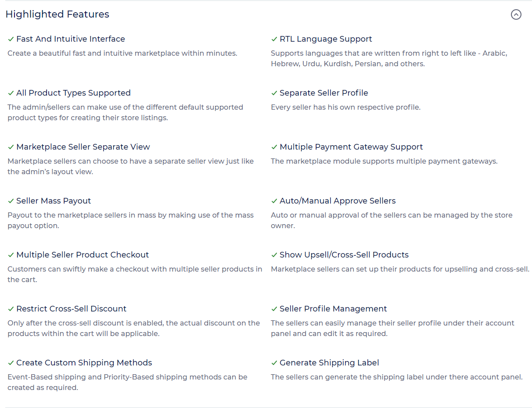Click the Generate Shipping Label description text
This screenshot has width=532, height=408.
click(x=397, y=377)
